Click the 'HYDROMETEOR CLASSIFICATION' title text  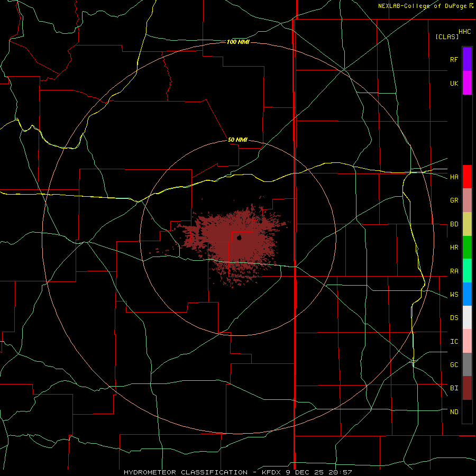pyautogui.click(x=186, y=472)
